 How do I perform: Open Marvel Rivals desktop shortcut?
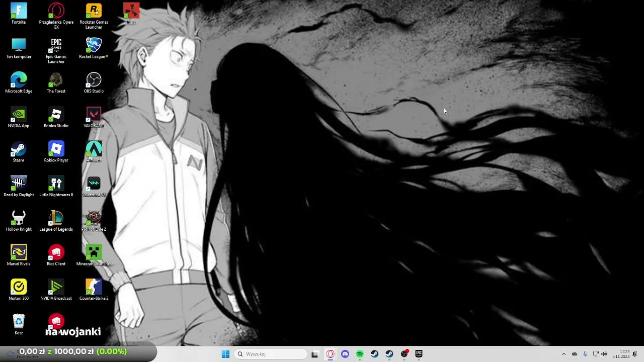point(19,255)
